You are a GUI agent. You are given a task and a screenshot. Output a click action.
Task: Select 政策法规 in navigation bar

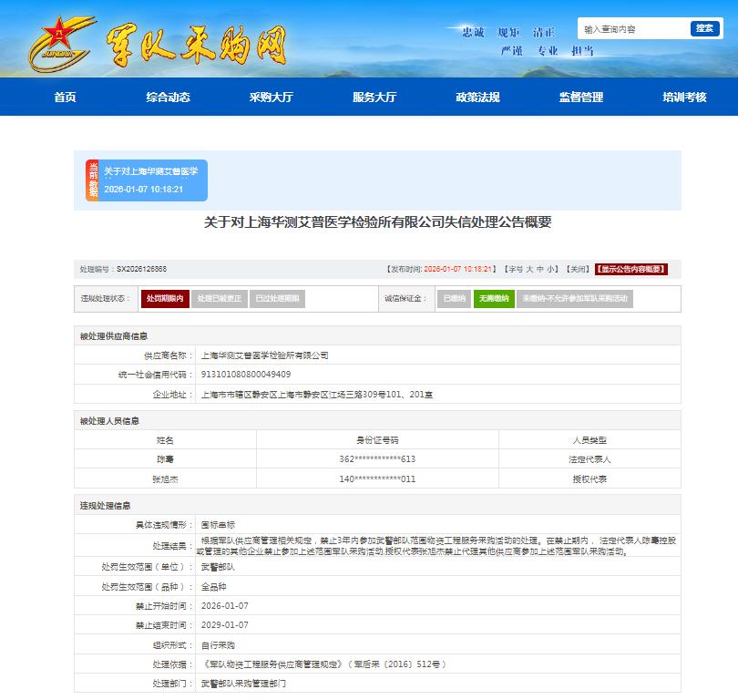(477, 97)
